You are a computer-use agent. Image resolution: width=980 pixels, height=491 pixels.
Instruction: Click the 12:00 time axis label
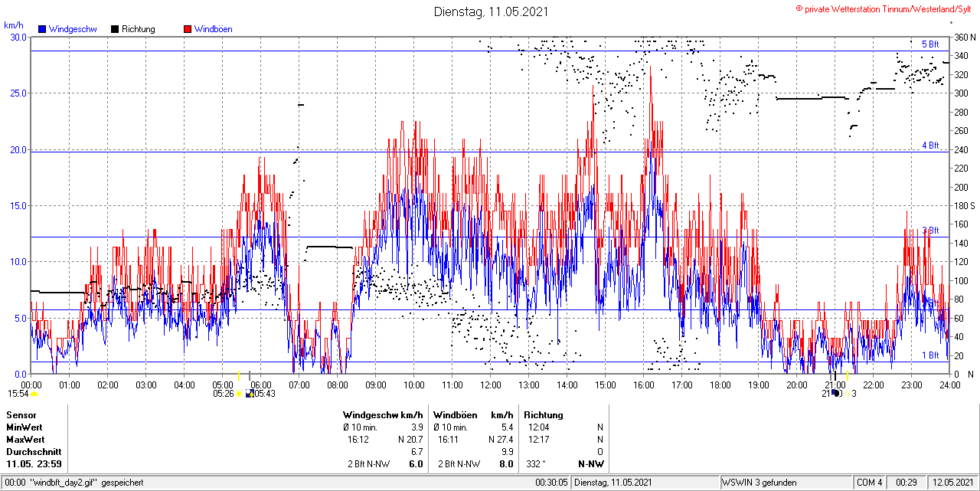click(491, 385)
